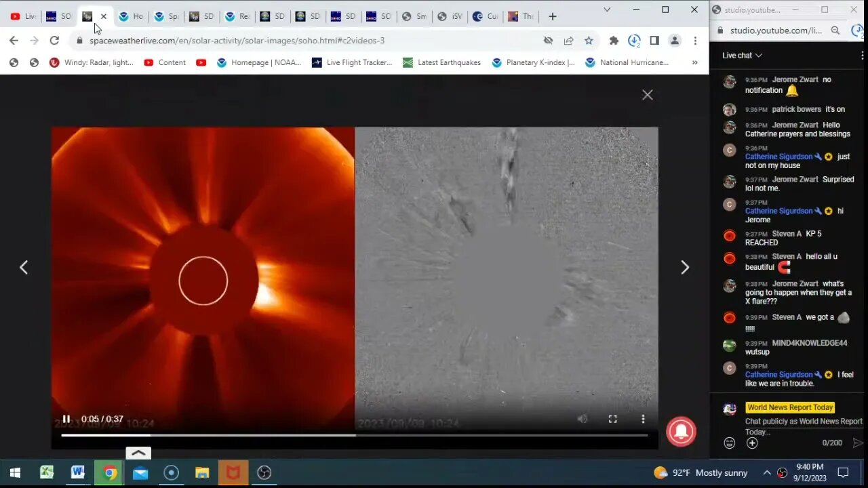Open the Homepage | NOAA bookmark
This screenshot has width=868, height=488.
pyautogui.click(x=259, y=62)
